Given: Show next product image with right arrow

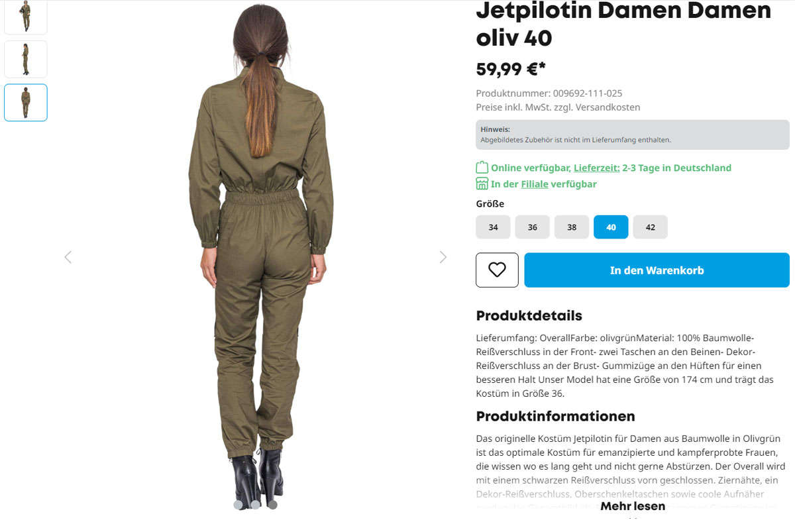Looking at the screenshot, I should coord(443,257).
